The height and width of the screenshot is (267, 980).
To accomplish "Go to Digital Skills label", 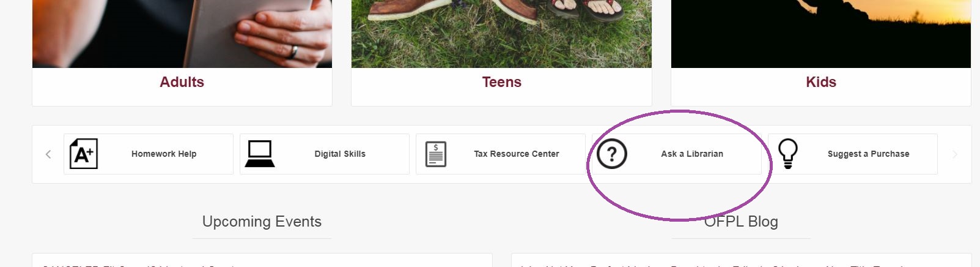I will 340,154.
